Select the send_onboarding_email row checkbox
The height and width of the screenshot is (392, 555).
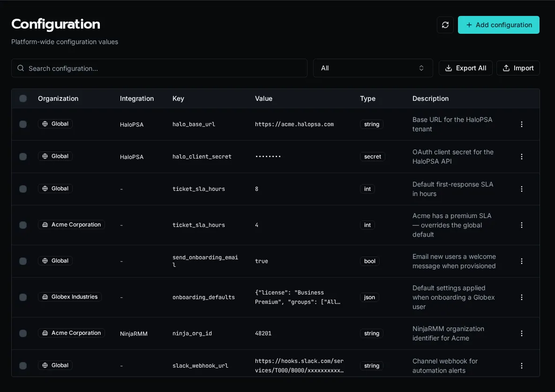(23, 261)
